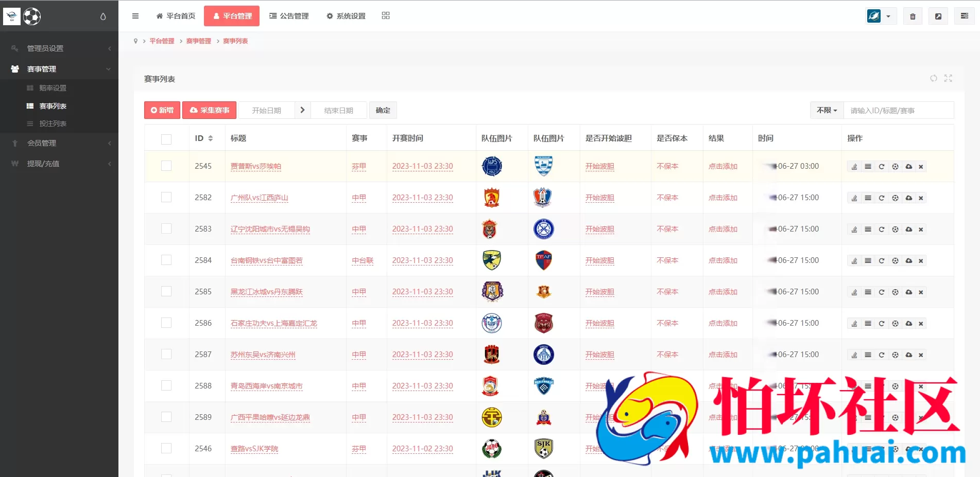Screen dimensions: 980x477
Task: Open the 平台首页 top menu
Action: [176, 16]
